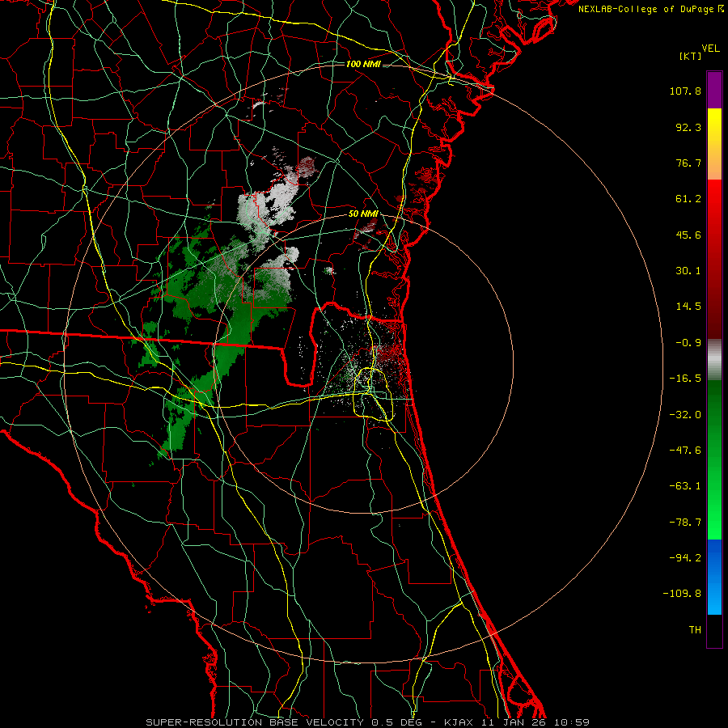Click the Super-Resolution Base Velocity caption
The image size is (728, 728).
[367, 722]
